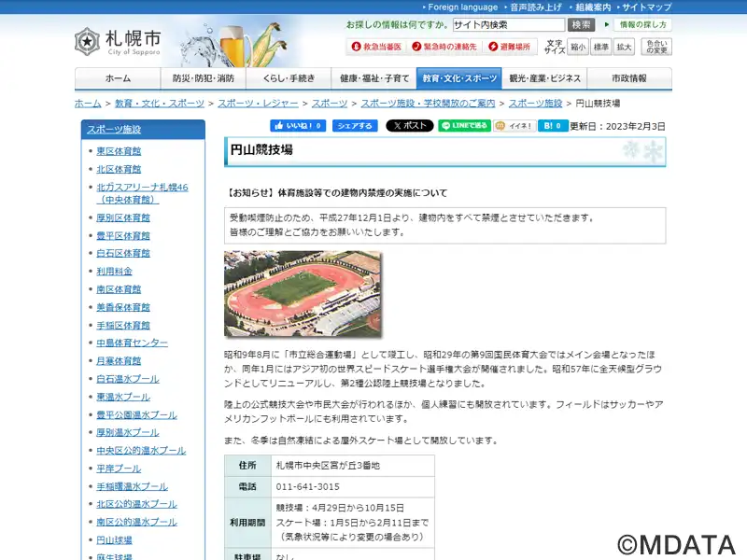The width and height of the screenshot is (747, 560).
Task: Open 豊平区体育館 sidebar link
Action: point(123,236)
